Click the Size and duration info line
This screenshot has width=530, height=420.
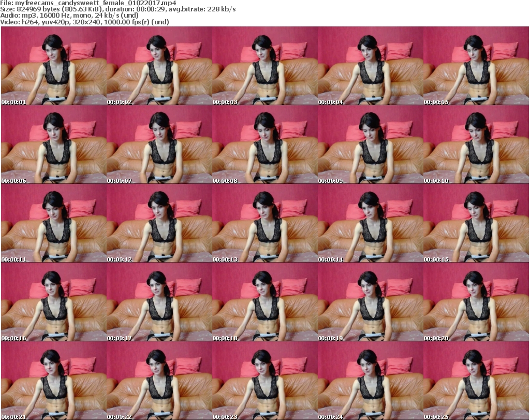pos(118,9)
